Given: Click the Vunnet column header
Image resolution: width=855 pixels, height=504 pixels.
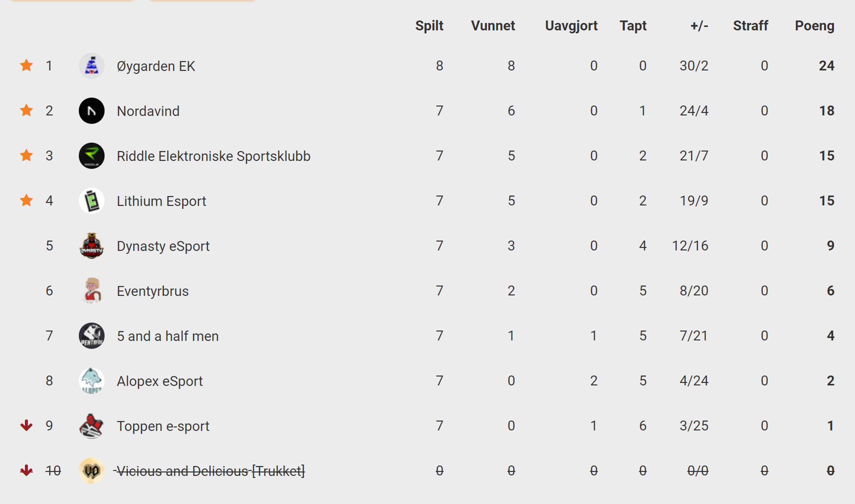Looking at the screenshot, I should click(x=493, y=26).
